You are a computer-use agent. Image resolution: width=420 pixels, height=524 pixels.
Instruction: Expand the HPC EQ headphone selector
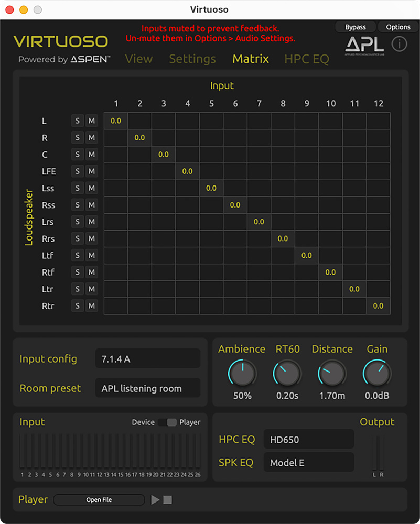[308, 440]
